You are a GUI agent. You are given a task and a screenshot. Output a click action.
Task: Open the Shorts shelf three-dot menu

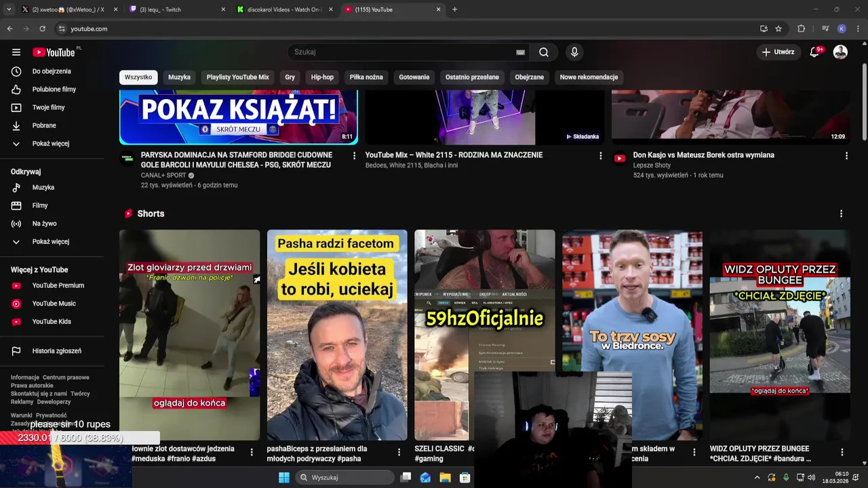841,213
